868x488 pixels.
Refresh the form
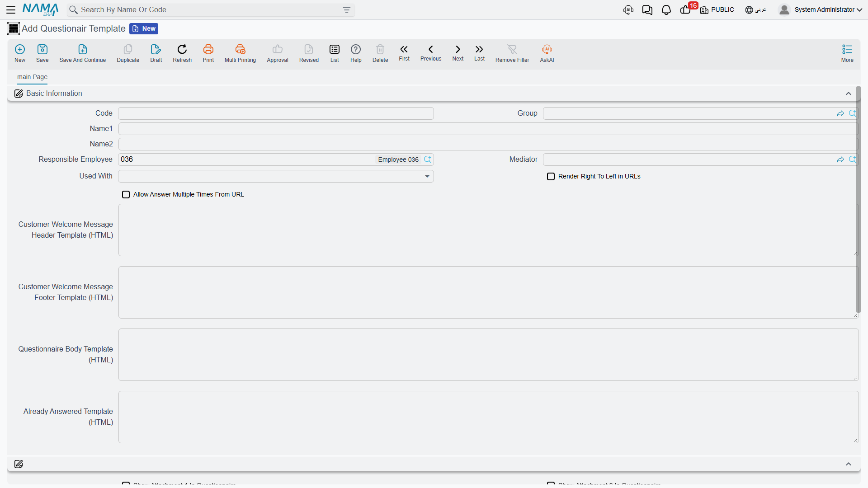pos(182,53)
